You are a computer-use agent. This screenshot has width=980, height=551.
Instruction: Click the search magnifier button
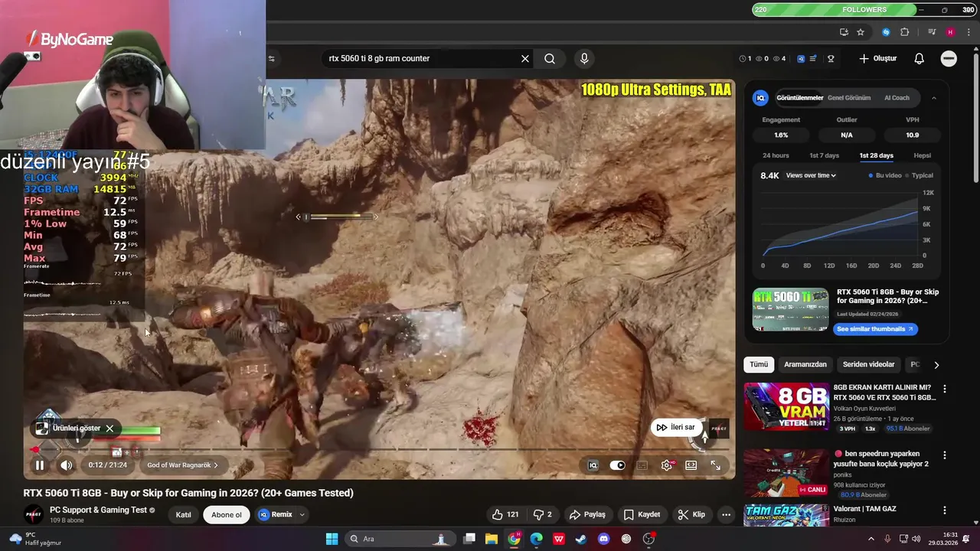pos(550,58)
